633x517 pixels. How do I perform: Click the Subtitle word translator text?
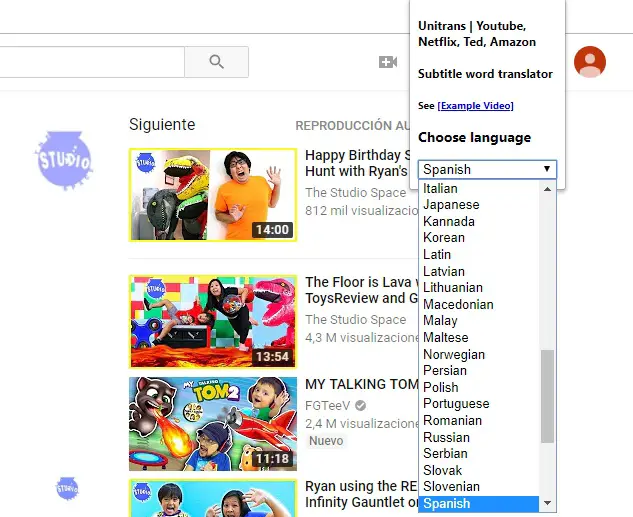[x=485, y=74]
